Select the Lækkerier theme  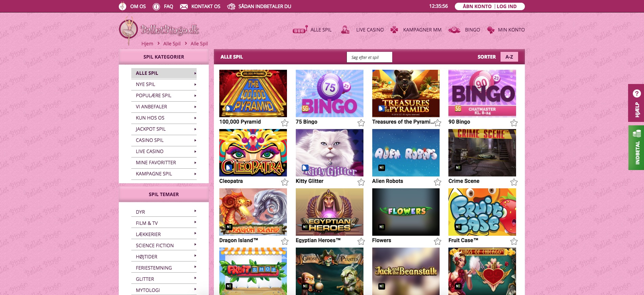pos(164,234)
